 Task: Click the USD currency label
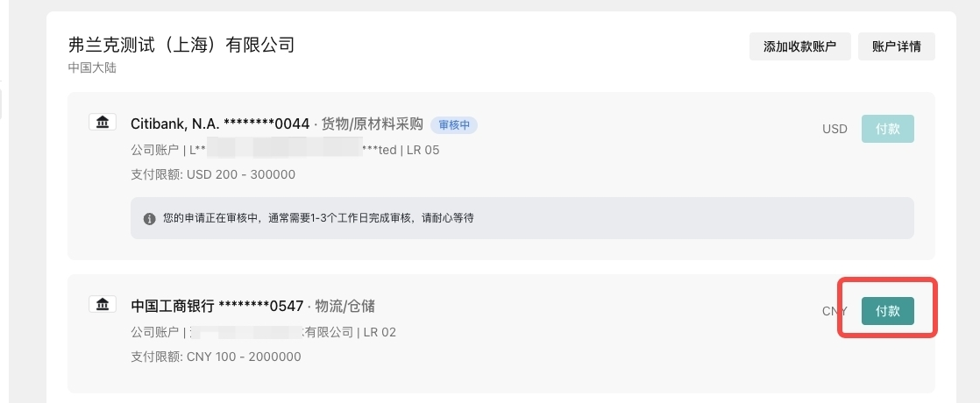[x=834, y=129]
